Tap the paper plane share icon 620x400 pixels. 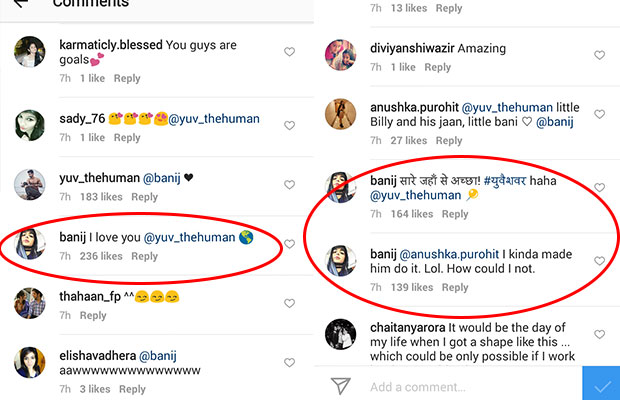click(341, 386)
